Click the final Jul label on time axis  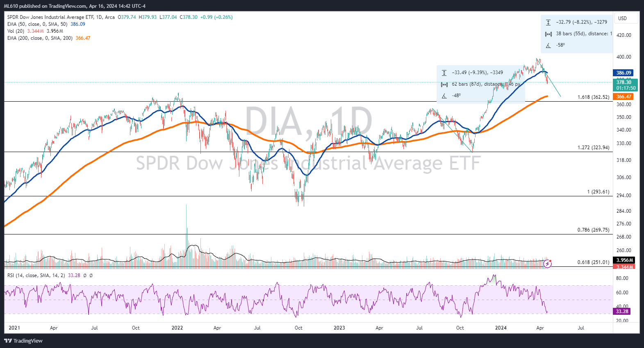(581, 328)
